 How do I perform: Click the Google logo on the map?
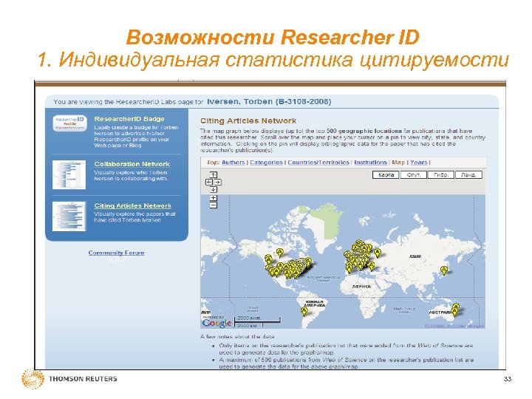216,323
